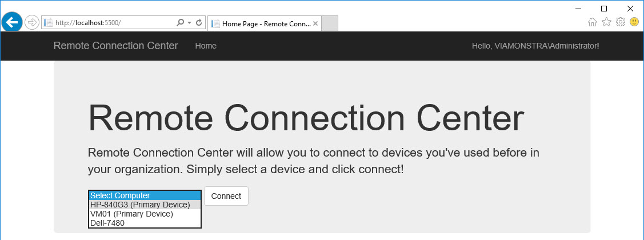Viewport: 644px width, 240px height.
Task: Click the Hello, VIAMONSTRA\Administrator! greeting
Action: (535, 46)
